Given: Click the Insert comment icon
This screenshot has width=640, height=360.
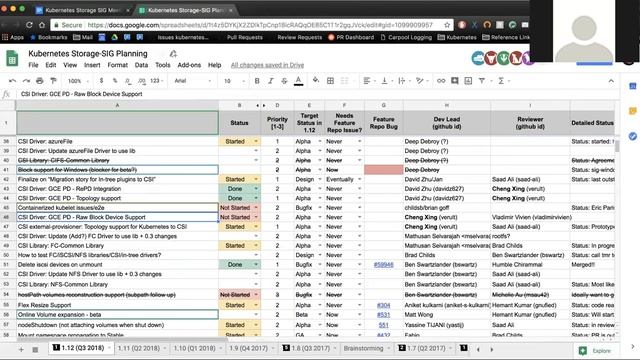Looking at the screenshot, I should pos(455,81).
